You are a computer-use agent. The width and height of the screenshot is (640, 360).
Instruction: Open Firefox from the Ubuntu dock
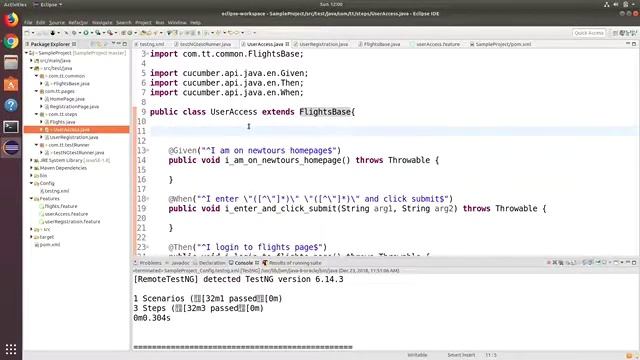(x=11, y=19)
